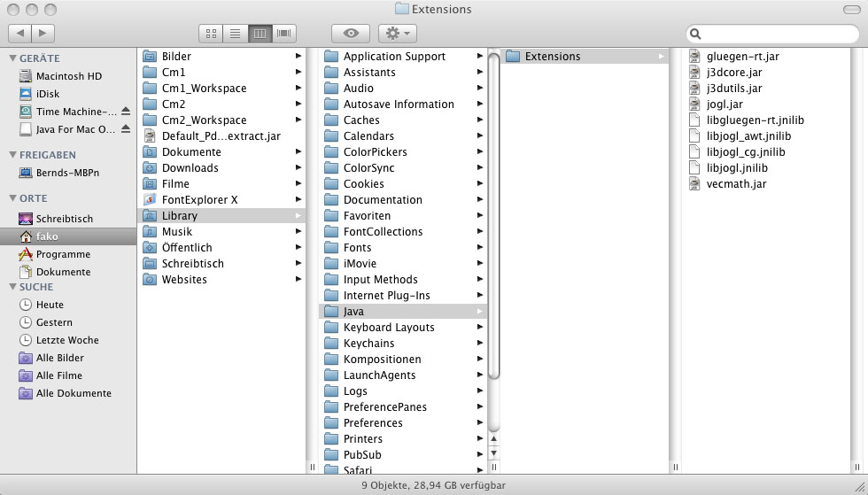Open the Bilder folder
Image resolution: width=868 pixels, height=495 pixels.
point(221,56)
